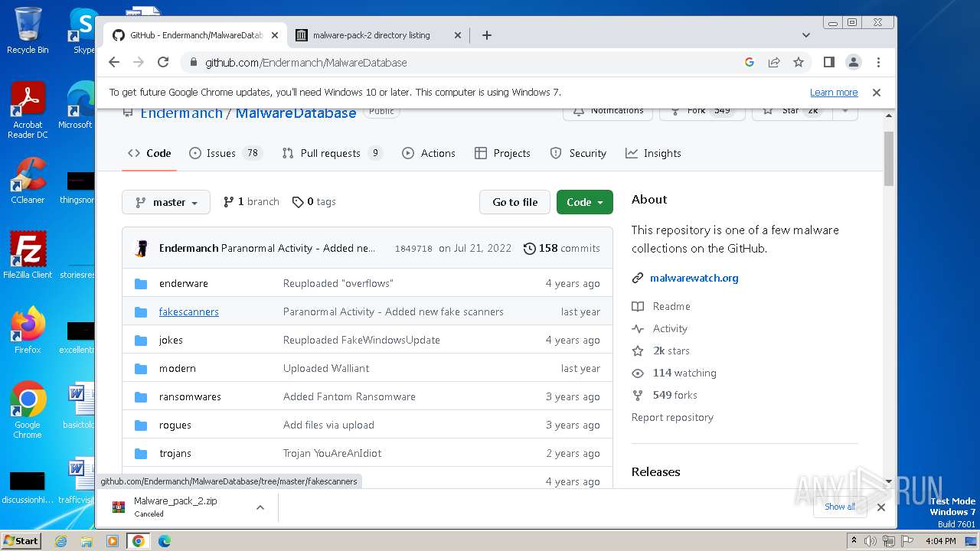Open the Learn more link in update notice
The height and width of the screenshot is (551, 980).
[834, 93]
